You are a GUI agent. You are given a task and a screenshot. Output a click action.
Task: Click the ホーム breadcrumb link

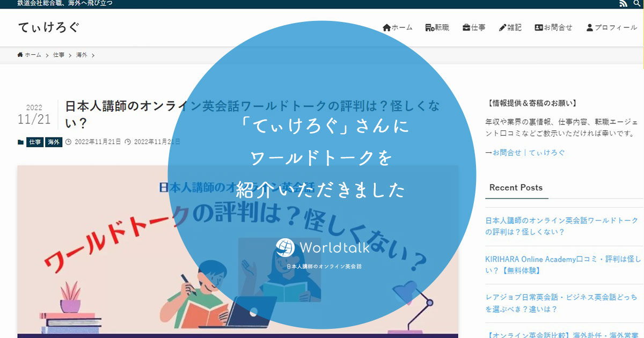tap(29, 55)
